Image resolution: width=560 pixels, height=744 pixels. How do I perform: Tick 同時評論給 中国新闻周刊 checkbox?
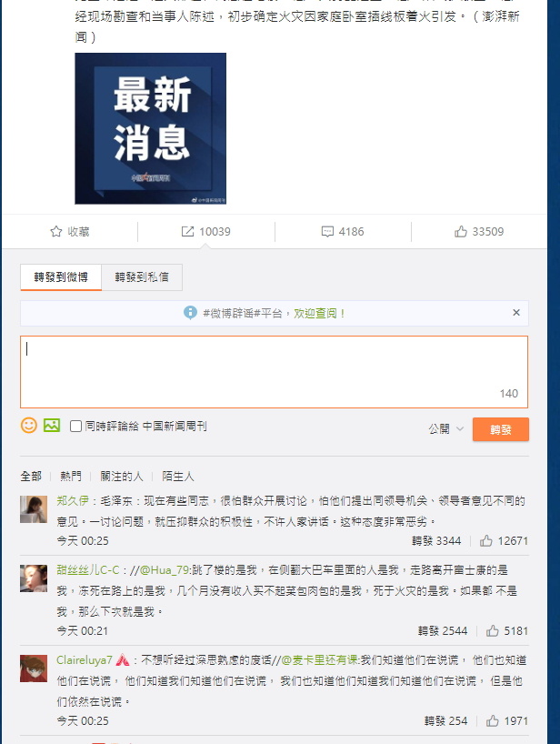coord(75,426)
